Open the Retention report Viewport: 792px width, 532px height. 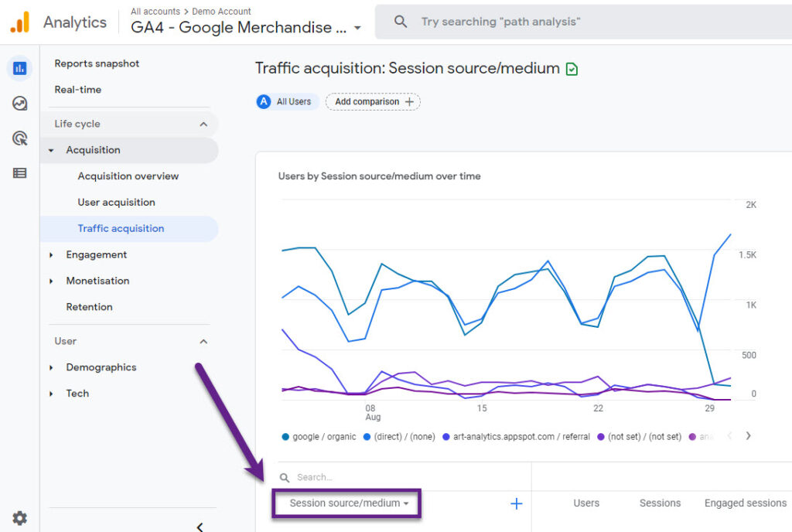[90, 307]
